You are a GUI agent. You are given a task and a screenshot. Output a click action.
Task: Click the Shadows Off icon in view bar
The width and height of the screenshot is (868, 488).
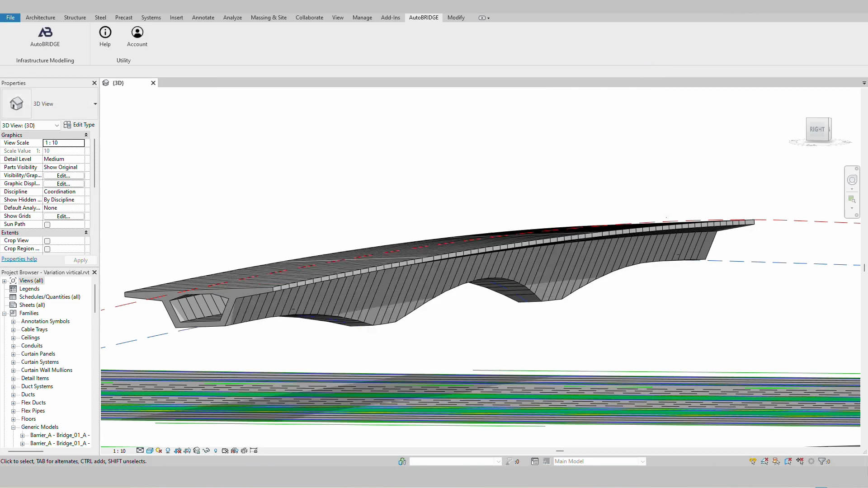tap(168, 450)
